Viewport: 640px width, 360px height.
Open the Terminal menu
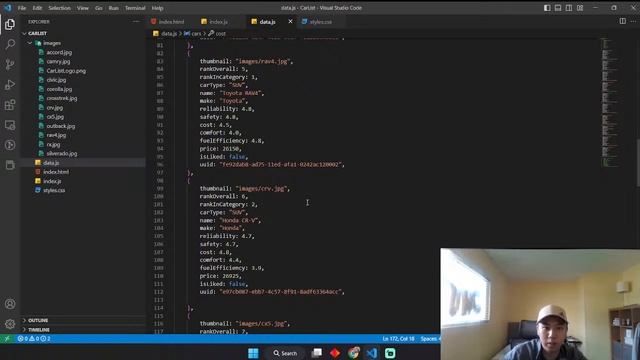pos(135,8)
